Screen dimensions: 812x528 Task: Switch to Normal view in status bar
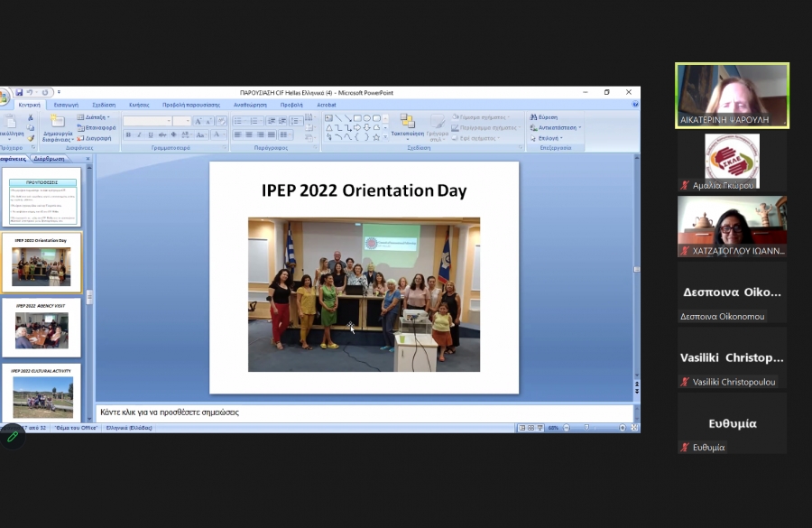[522, 428]
